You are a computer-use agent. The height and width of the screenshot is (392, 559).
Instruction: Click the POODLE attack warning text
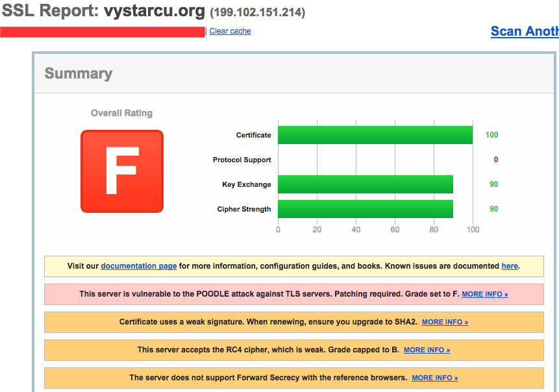269,294
